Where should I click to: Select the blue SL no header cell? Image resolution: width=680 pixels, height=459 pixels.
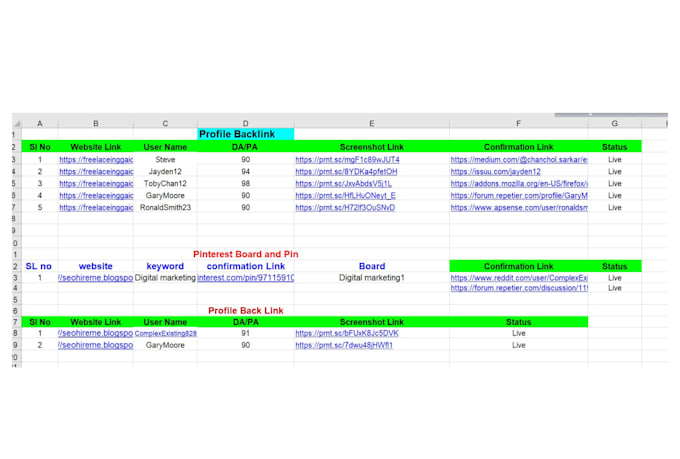tap(39, 266)
